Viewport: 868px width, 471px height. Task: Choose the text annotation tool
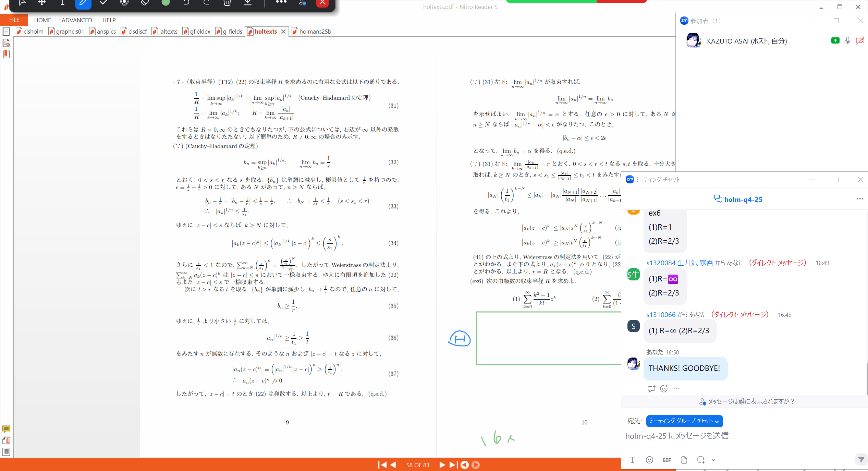tap(63, 3)
